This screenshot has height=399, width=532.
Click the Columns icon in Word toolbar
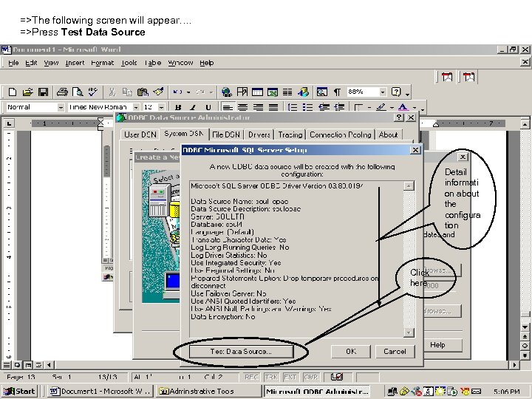point(287,92)
